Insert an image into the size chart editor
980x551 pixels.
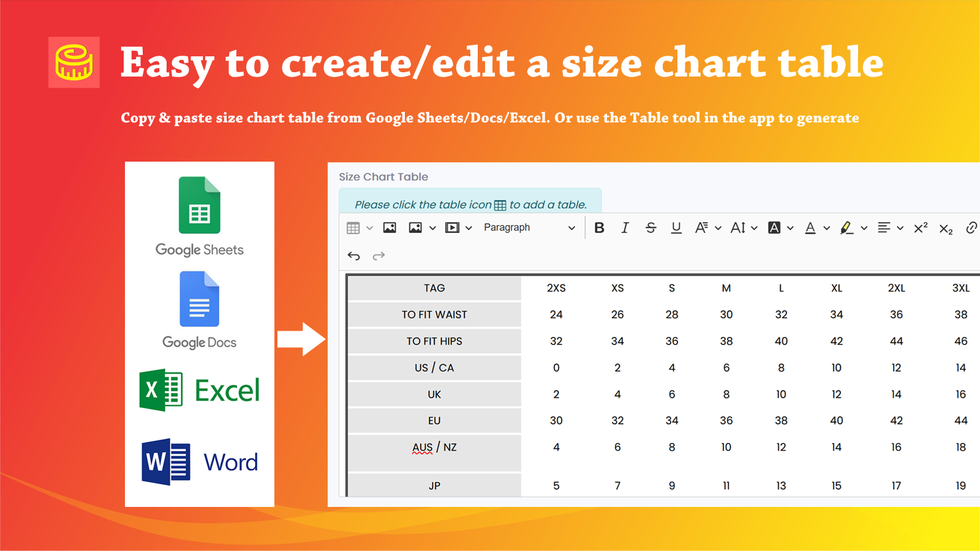point(388,227)
